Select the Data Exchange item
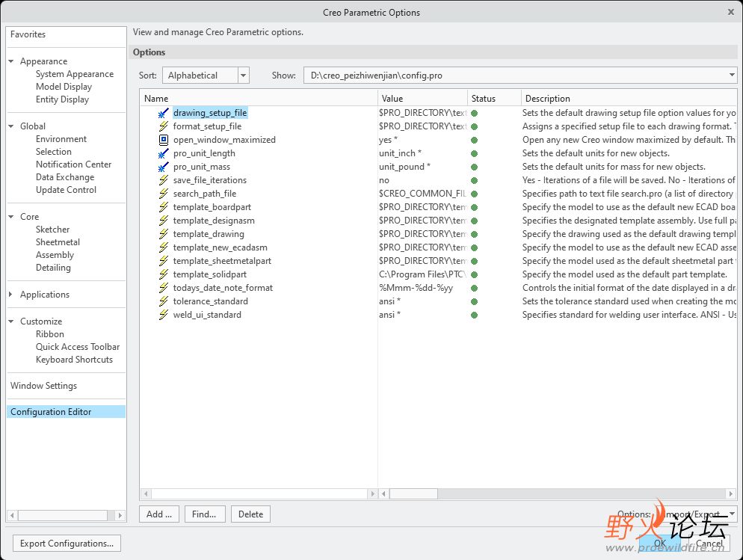Screen dimensions: 743x560 (x=65, y=177)
